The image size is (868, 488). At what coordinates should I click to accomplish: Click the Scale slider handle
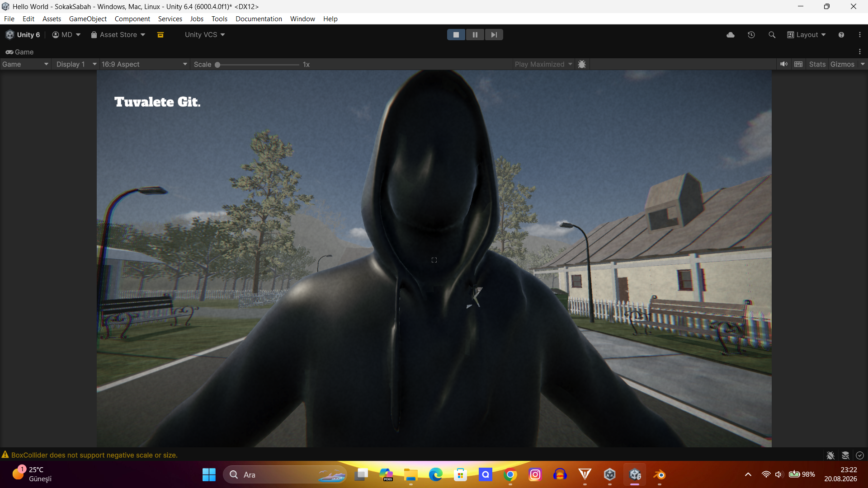tap(217, 65)
